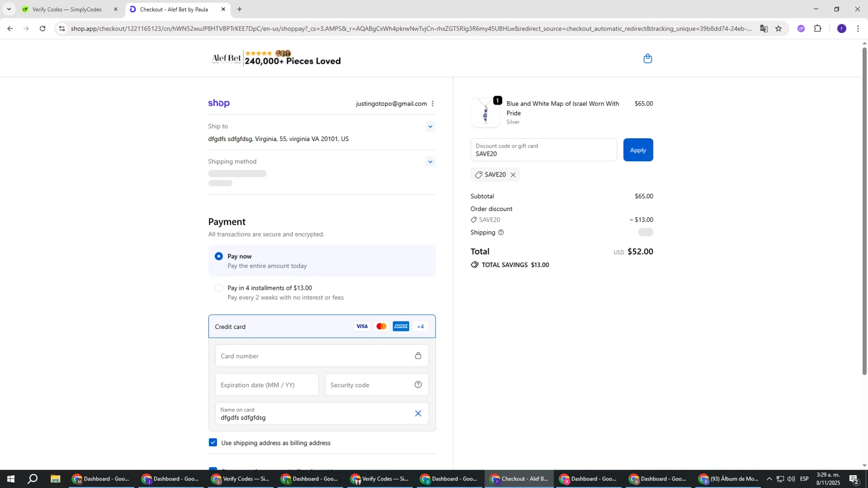
Task: Click the TOTAL SAVINGS $13.00 text
Action: [x=515, y=265]
